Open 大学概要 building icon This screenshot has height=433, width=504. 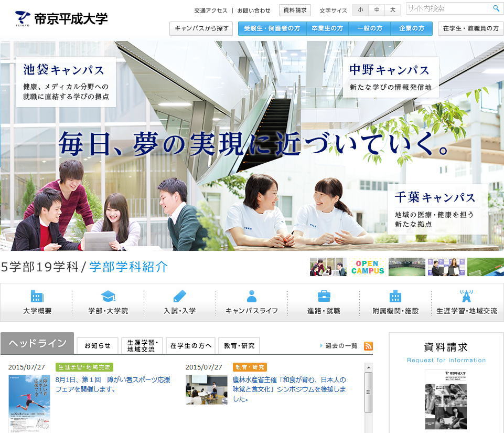37,297
